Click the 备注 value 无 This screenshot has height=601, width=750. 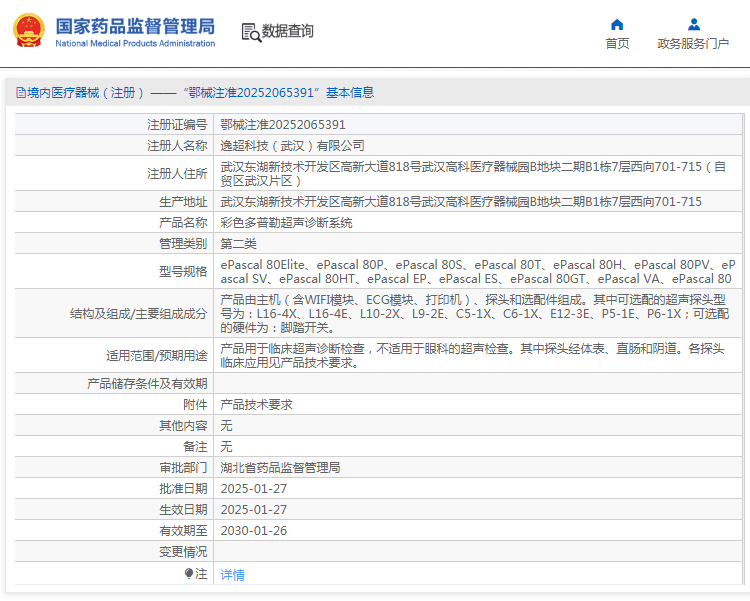click(226, 447)
